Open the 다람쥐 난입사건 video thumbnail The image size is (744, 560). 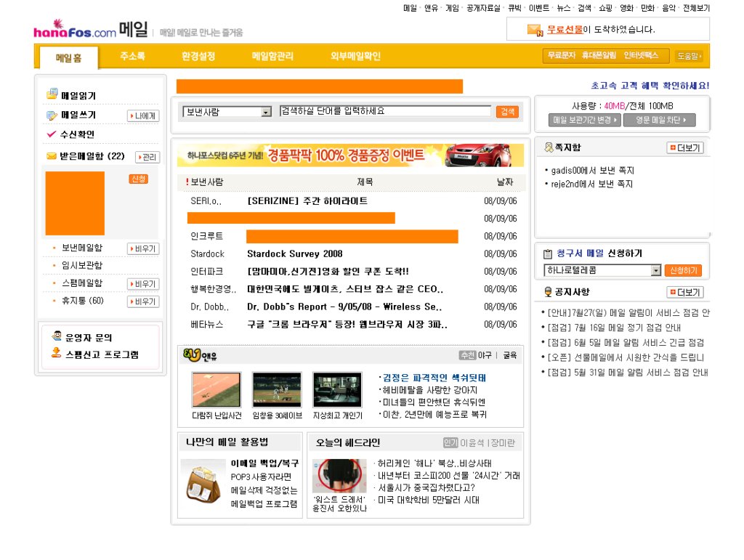(217, 390)
